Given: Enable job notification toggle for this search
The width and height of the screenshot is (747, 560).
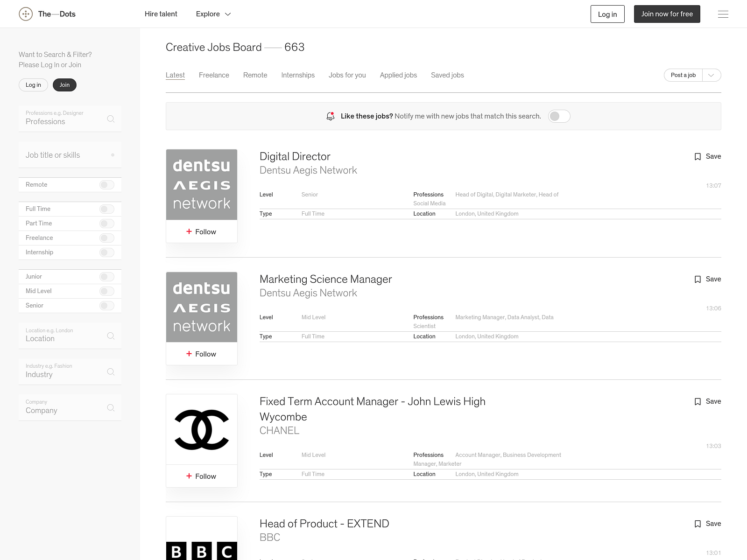Looking at the screenshot, I should (559, 116).
